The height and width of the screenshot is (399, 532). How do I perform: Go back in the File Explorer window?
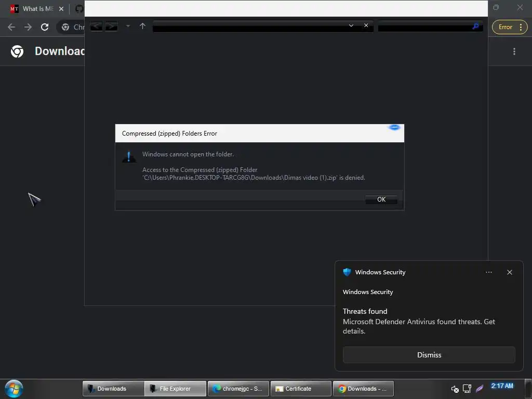pos(96,26)
